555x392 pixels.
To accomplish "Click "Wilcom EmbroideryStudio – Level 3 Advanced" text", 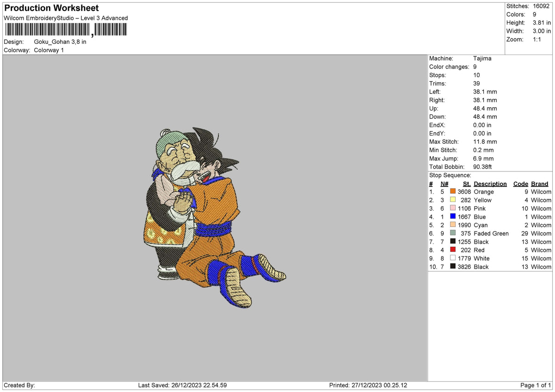I will pyautogui.click(x=66, y=18).
